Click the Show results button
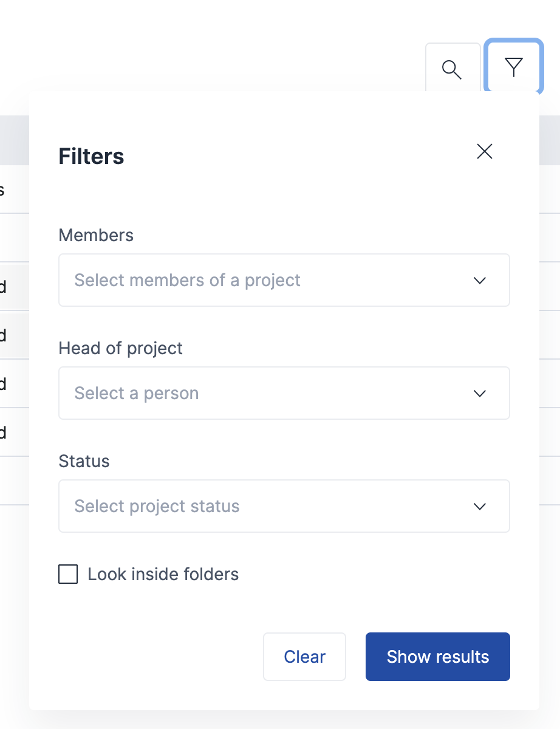Screen dimensions: 560x729 (437, 657)
